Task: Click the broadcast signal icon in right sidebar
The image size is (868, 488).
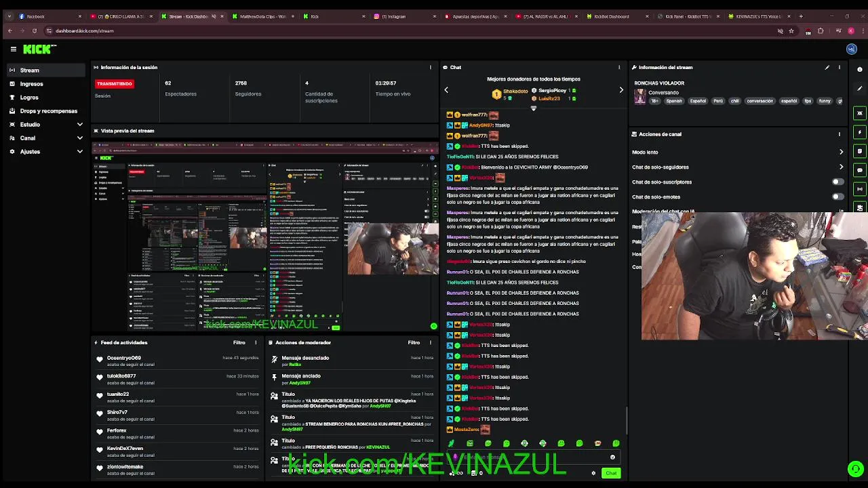Action: coord(860,189)
